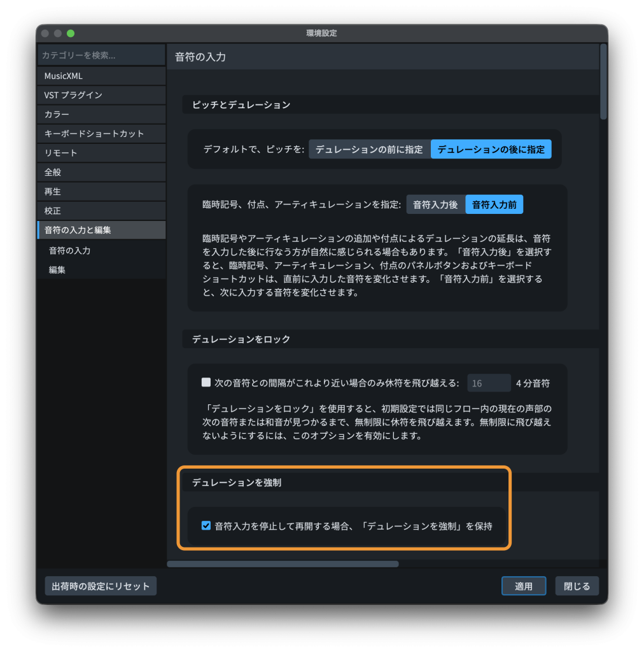Open 校正 category
The image size is (644, 652).
101,211
